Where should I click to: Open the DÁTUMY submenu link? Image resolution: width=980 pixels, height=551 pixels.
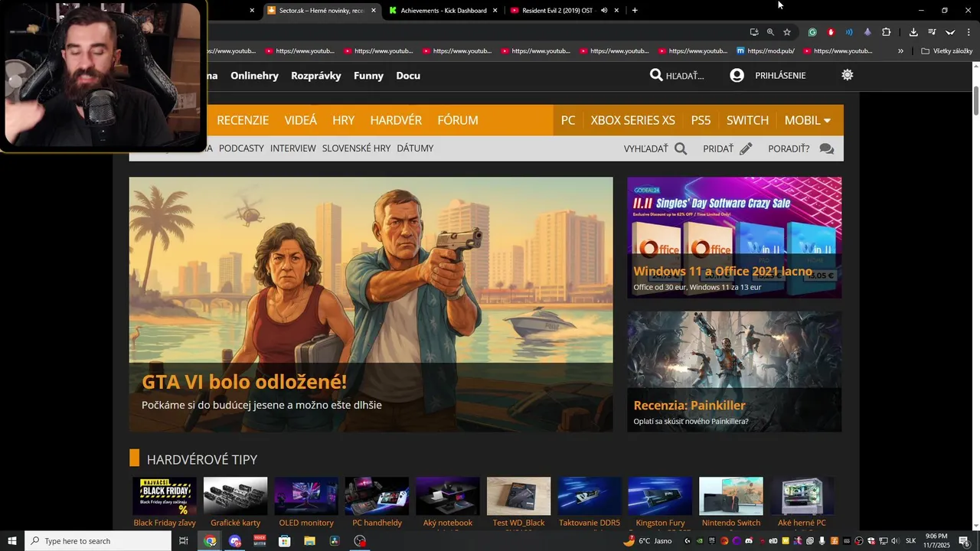point(415,148)
